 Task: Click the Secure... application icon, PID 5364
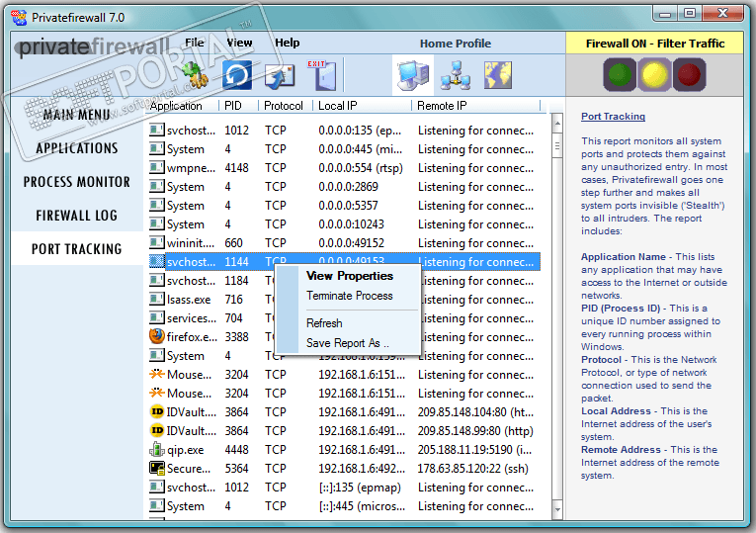(x=157, y=469)
